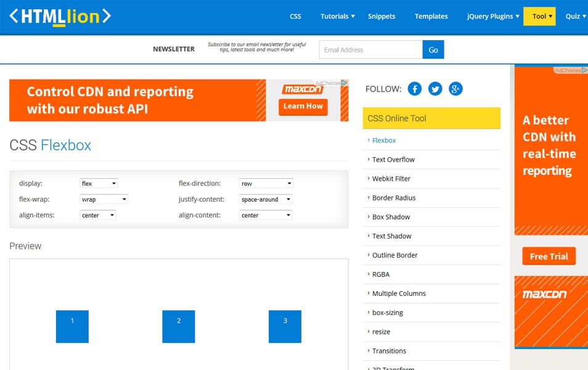Open the Box Shadow tool link
This screenshot has height=370, width=588.
tap(391, 217)
